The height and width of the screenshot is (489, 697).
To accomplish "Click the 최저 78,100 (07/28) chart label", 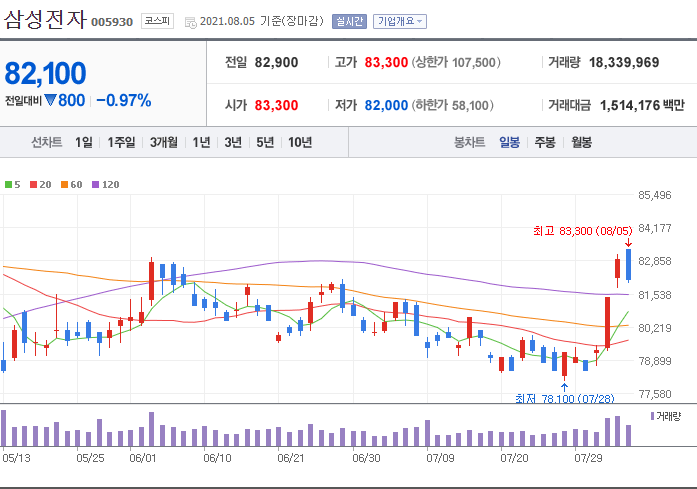I will click(x=565, y=398).
